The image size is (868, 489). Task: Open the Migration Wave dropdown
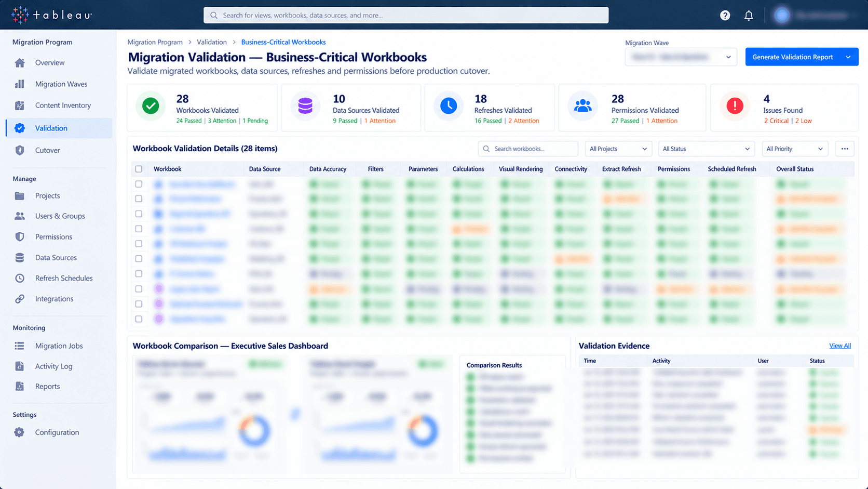tap(681, 57)
